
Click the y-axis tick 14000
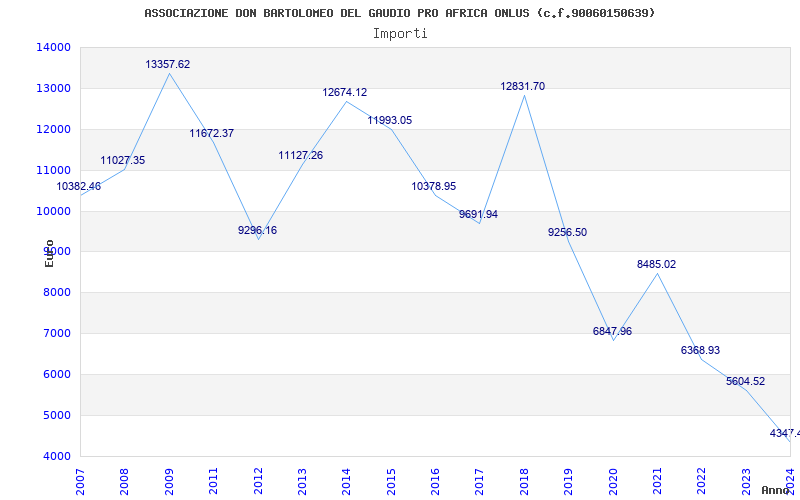(x=53, y=47)
